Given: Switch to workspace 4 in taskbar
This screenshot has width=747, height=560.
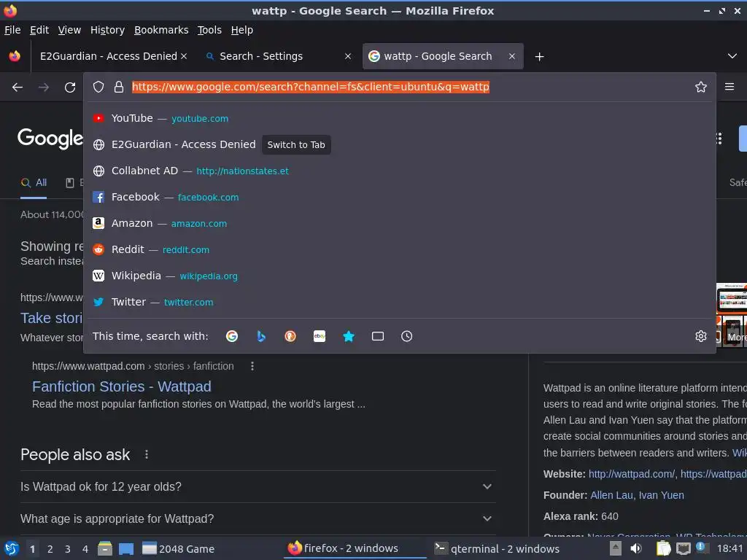Looking at the screenshot, I should pyautogui.click(x=85, y=549).
